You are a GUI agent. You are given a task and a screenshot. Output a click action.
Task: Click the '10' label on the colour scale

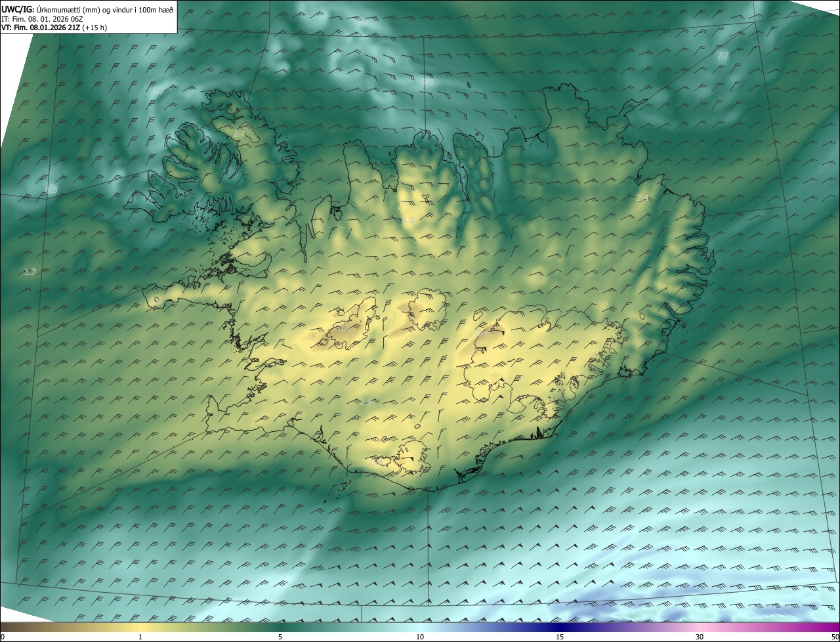pyautogui.click(x=420, y=637)
